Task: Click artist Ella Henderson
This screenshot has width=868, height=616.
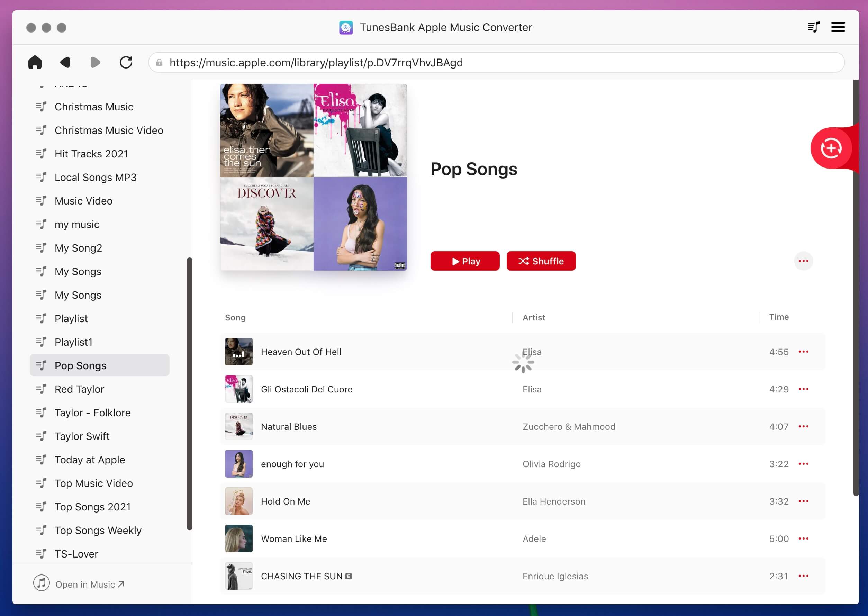Action: point(554,501)
